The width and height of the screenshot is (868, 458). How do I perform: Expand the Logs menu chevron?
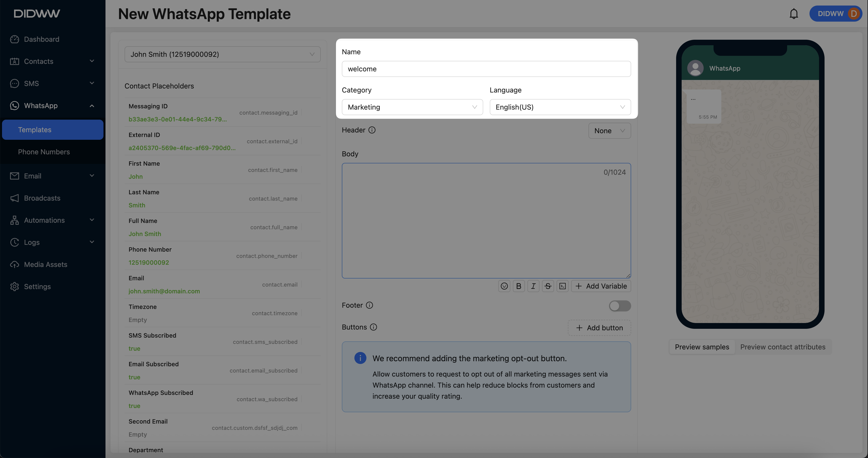tap(92, 242)
